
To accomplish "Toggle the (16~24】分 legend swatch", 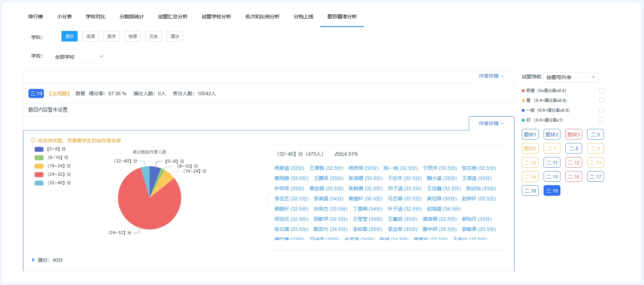I will coord(39,166).
